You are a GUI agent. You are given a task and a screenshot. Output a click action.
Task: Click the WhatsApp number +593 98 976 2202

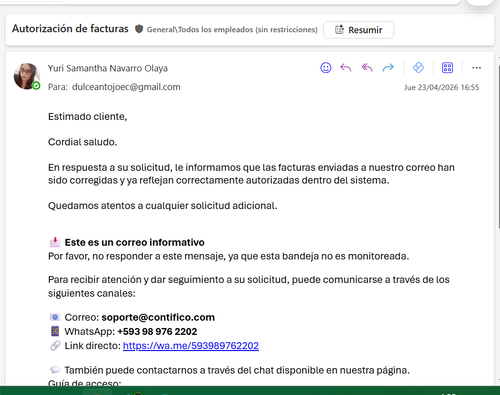point(157,332)
